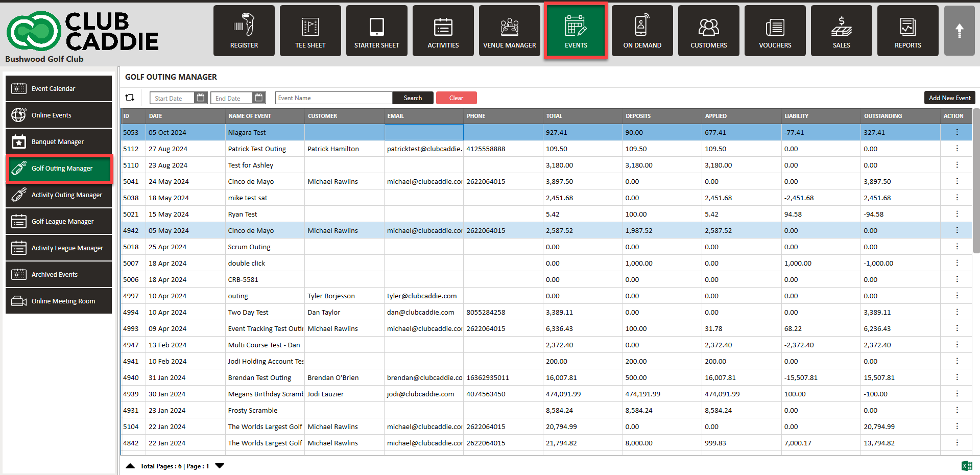Click the Search button

click(413, 98)
